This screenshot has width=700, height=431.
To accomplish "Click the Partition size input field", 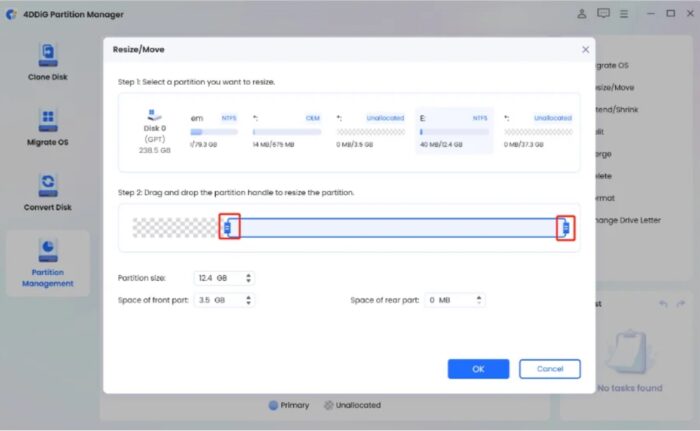I will click(x=224, y=278).
